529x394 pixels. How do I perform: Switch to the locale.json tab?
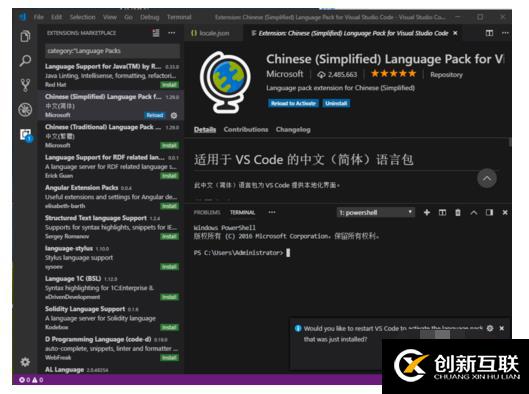point(214,33)
